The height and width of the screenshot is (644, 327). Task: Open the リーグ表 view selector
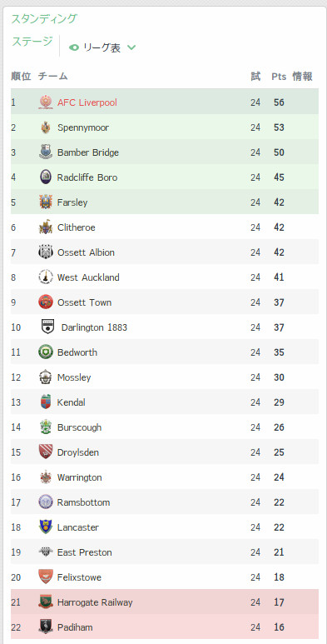pos(102,47)
